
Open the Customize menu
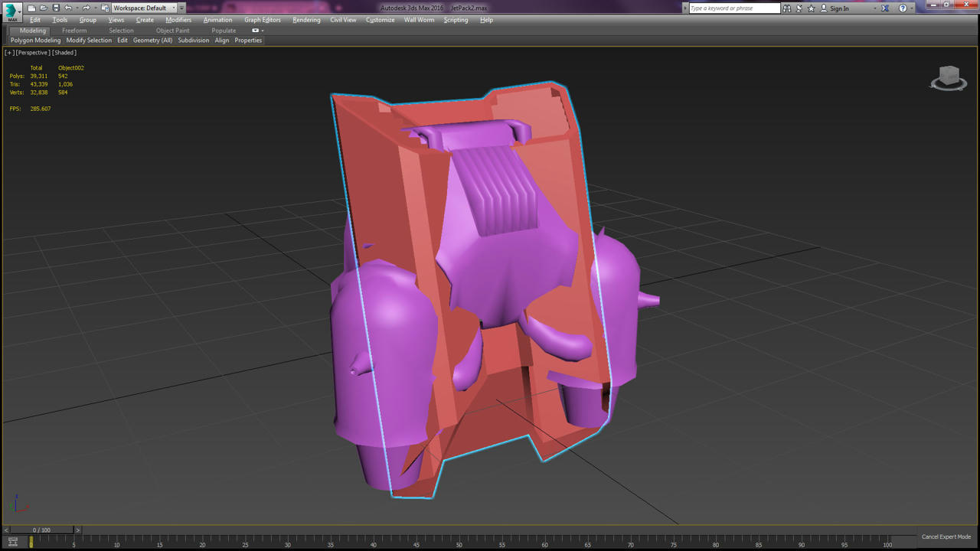[381, 20]
